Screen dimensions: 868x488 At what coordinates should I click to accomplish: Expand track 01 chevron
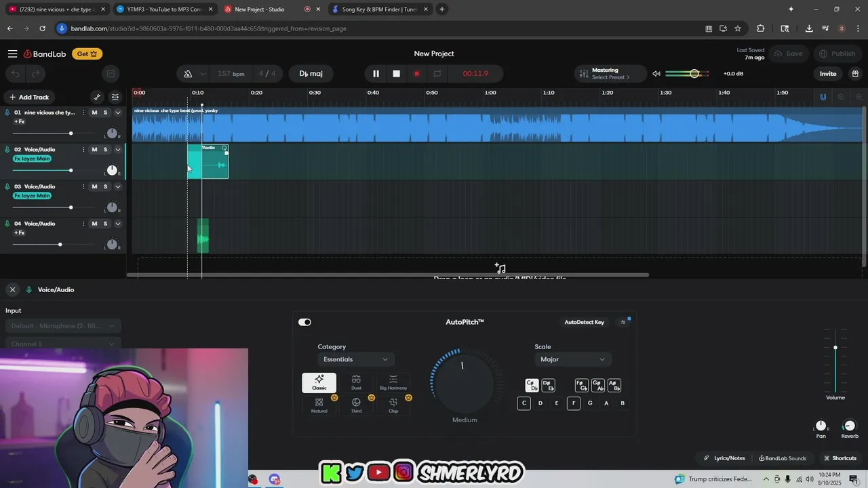[118, 113]
